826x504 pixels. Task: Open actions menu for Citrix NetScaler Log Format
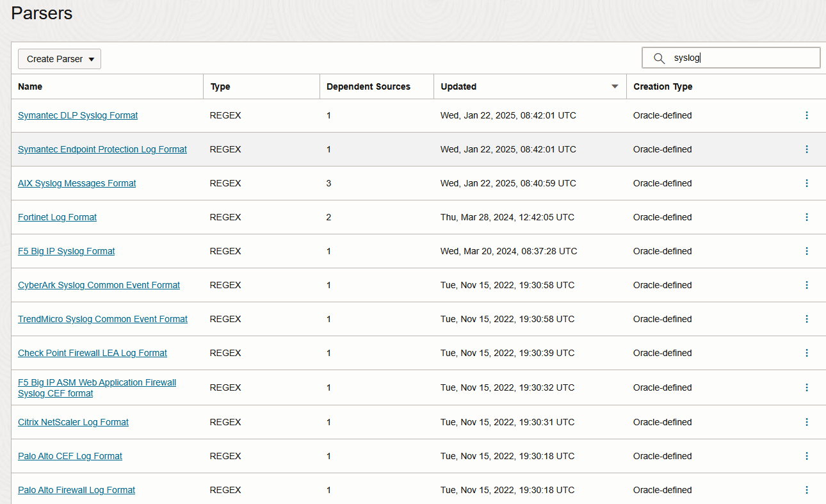806,422
